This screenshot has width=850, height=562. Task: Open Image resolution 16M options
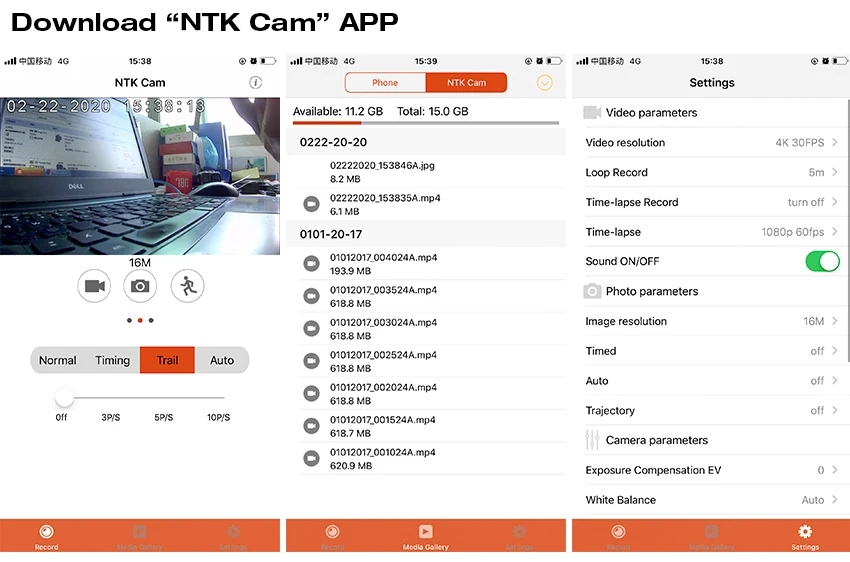pos(712,321)
